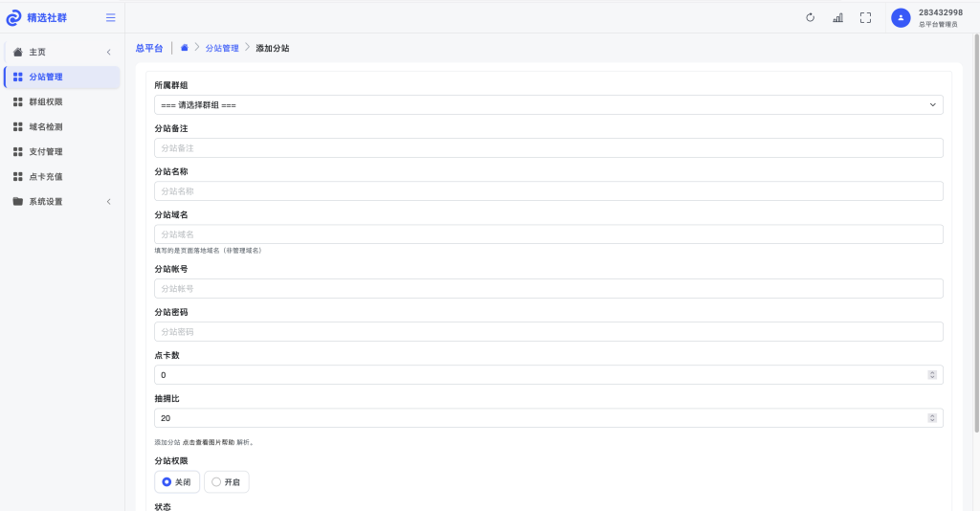
Task: Click the page vertical scrollbar
Action: click(977, 232)
